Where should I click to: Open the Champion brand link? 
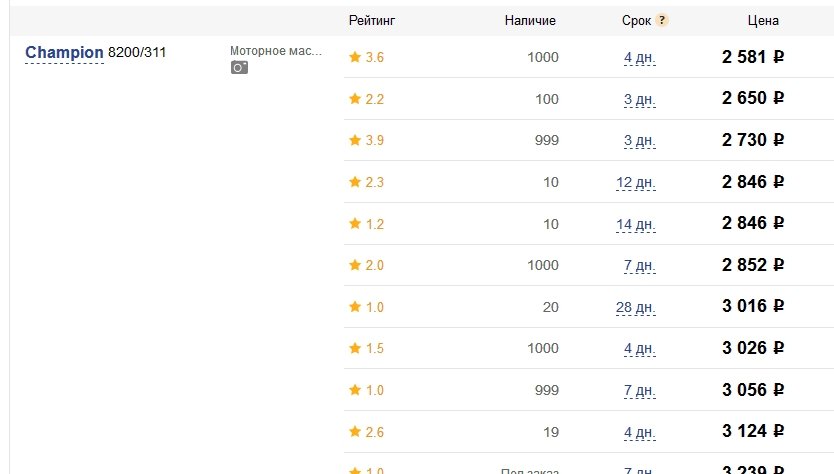[64, 53]
